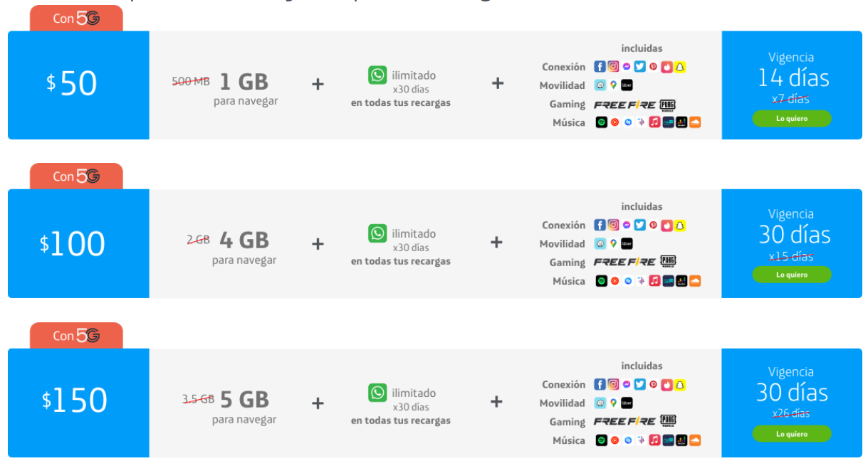Screen dimensions: 868x466
Task: Select the Google Maps icon in the $150 plan
Action: (x=613, y=403)
